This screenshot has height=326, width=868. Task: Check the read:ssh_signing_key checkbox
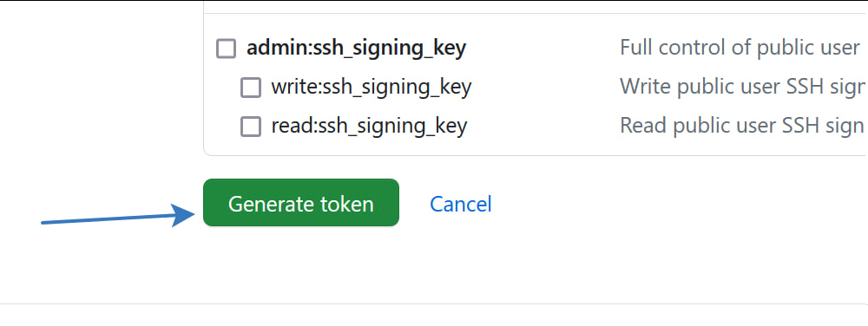[x=251, y=127]
